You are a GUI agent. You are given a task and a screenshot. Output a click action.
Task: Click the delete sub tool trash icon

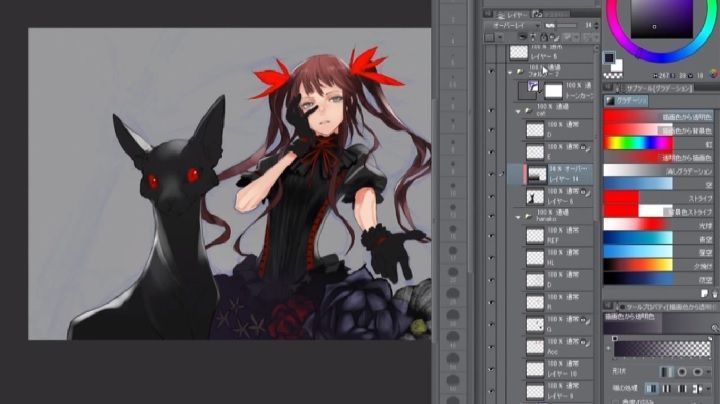coord(715,293)
